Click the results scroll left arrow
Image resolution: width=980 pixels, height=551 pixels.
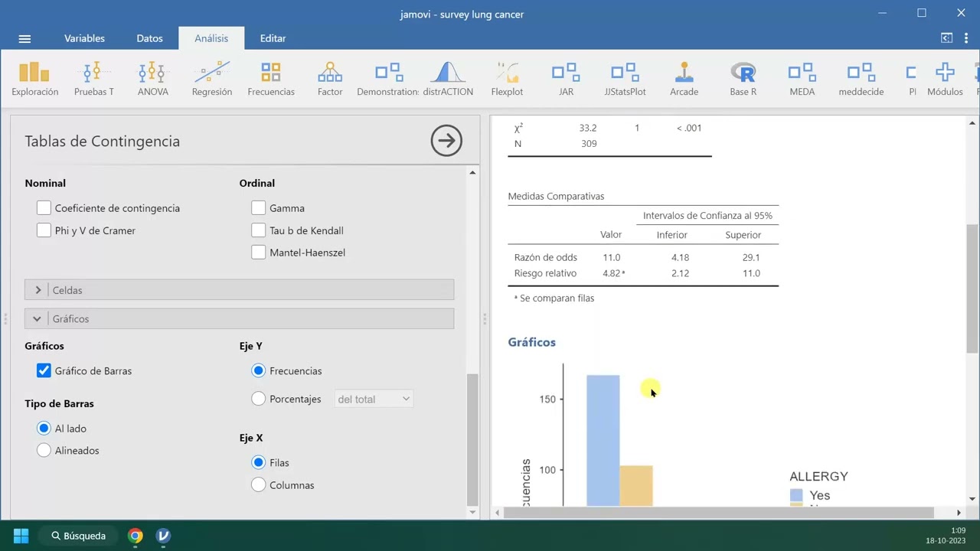click(x=496, y=513)
